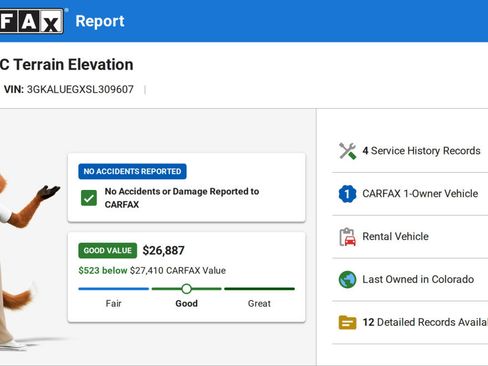Click the rental vehicle clipboard icon
This screenshot has width=488, height=366.
click(347, 237)
